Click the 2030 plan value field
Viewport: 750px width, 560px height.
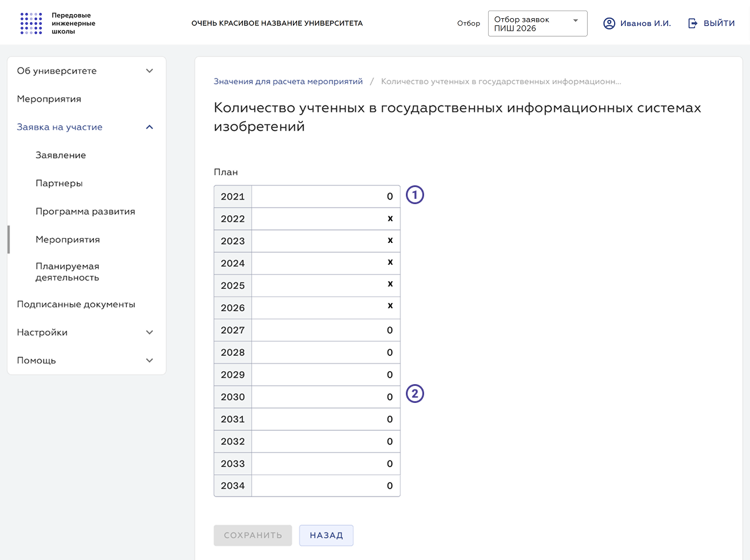[x=326, y=397]
